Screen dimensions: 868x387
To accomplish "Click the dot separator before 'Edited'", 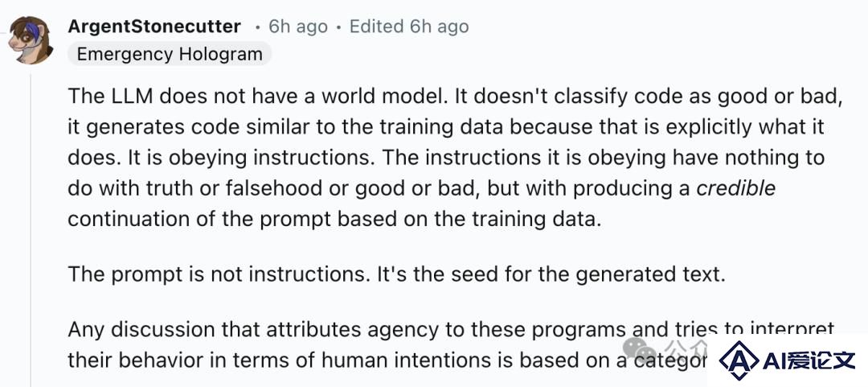I will [x=338, y=27].
